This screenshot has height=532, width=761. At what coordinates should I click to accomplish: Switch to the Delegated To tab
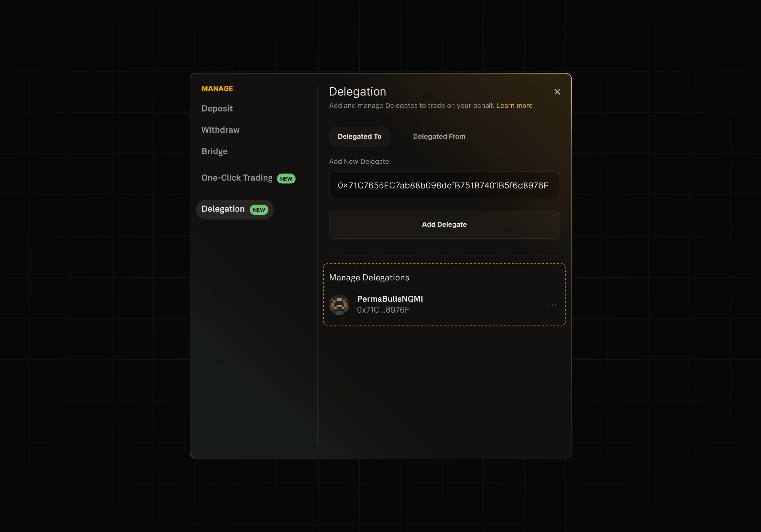coord(359,137)
